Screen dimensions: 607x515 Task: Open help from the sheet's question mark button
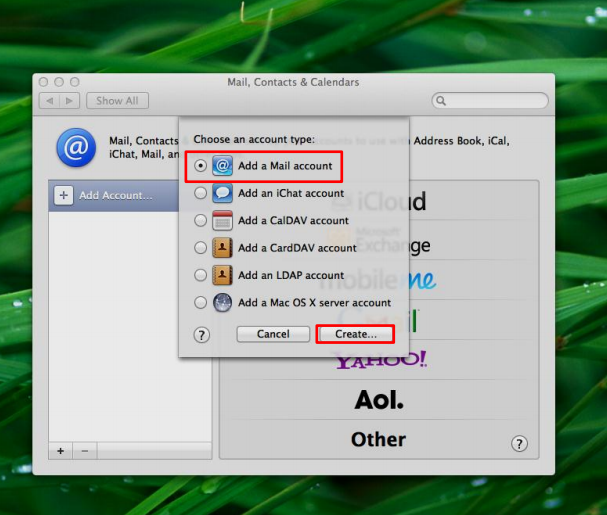(201, 335)
